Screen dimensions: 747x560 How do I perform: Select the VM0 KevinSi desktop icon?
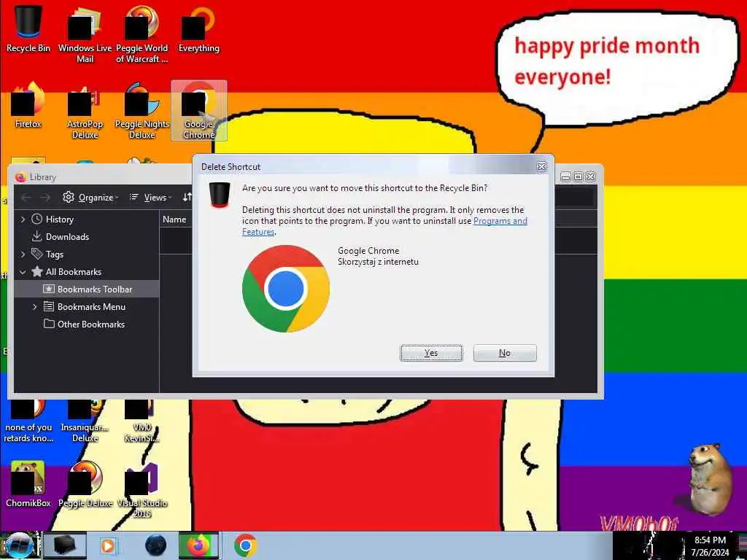tap(142, 421)
